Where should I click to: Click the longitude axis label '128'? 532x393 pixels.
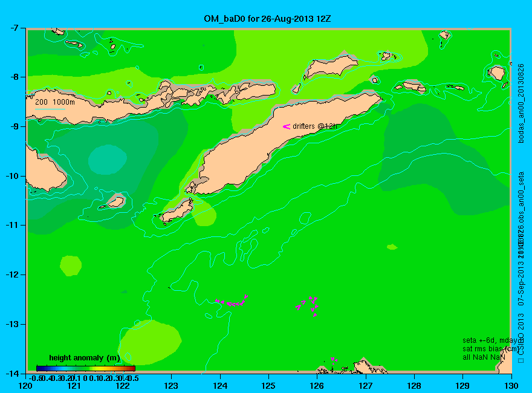(x=414, y=386)
